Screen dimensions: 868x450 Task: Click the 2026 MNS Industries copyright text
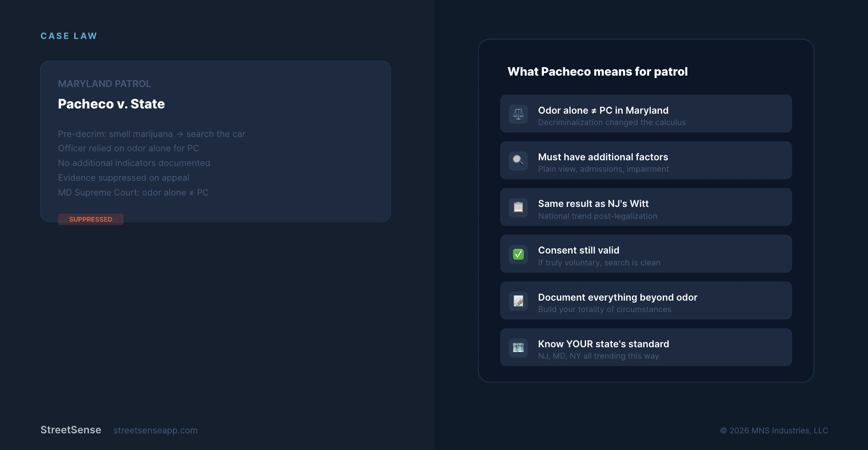[774, 430]
